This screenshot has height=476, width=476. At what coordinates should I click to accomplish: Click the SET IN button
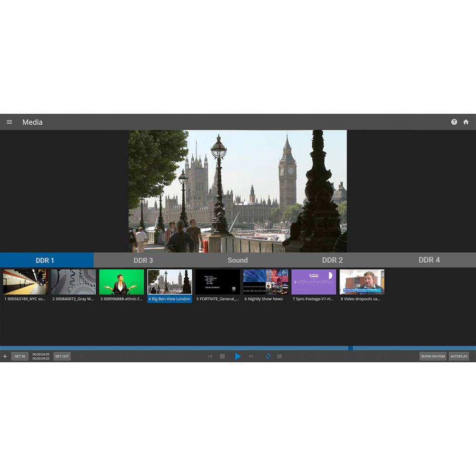coord(20,356)
